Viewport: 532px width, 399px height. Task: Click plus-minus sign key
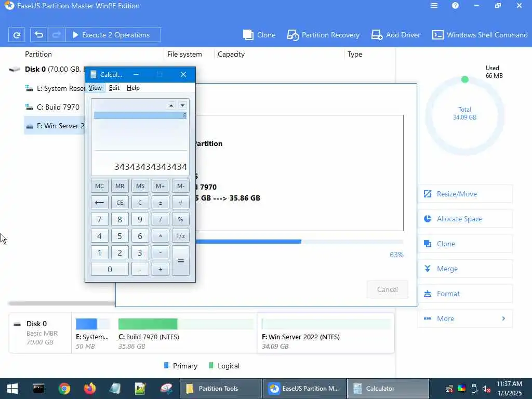tap(160, 203)
